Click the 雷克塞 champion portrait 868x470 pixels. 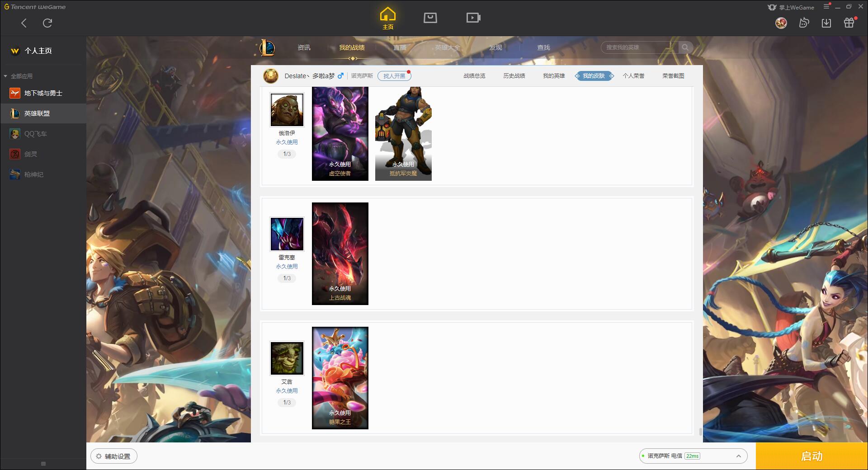pyautogui.click(x=287, y=234)
